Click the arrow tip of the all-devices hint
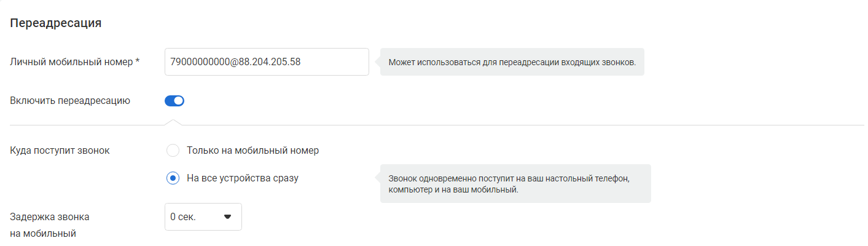 [x=377, y=178]
